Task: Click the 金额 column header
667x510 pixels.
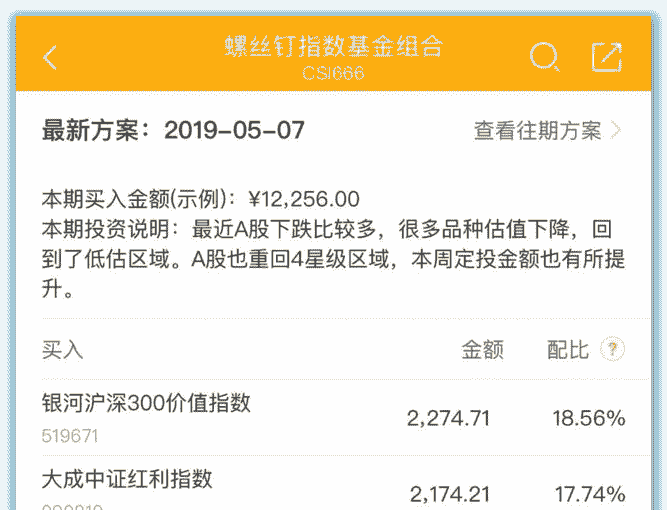Action: click(x=482, y=350)
